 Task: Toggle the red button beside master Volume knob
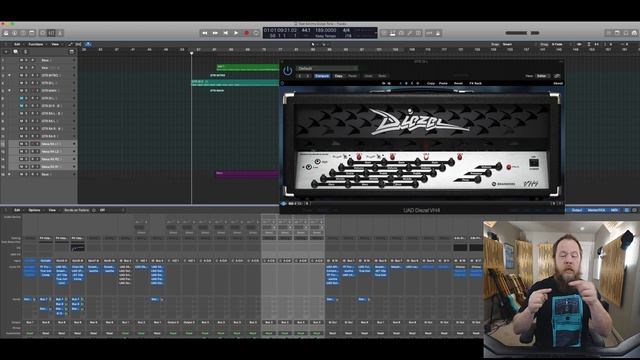509,167
